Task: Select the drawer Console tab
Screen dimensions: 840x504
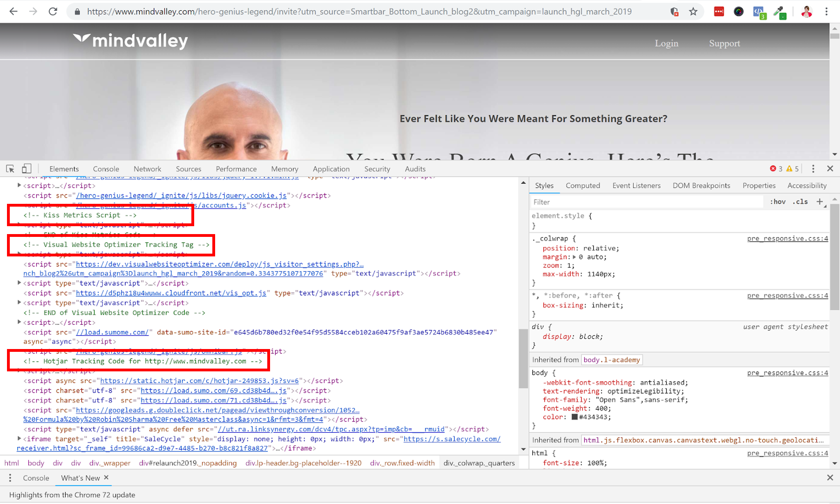Action: pyautogui.click(x=36, y=478)
